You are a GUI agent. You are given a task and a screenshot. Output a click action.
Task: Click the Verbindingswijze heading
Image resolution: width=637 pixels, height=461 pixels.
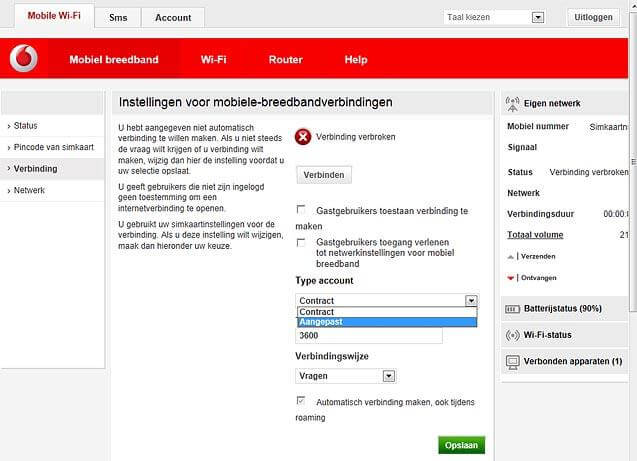[332, 356]
